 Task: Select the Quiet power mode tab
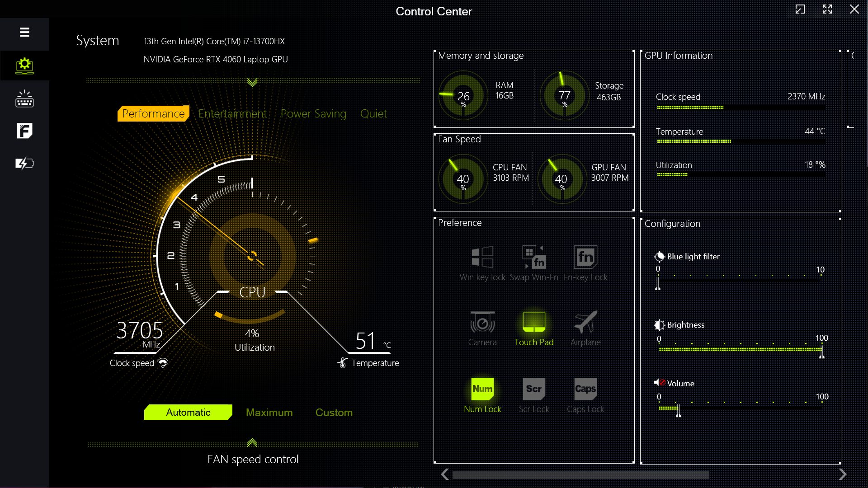pos(373,114)
